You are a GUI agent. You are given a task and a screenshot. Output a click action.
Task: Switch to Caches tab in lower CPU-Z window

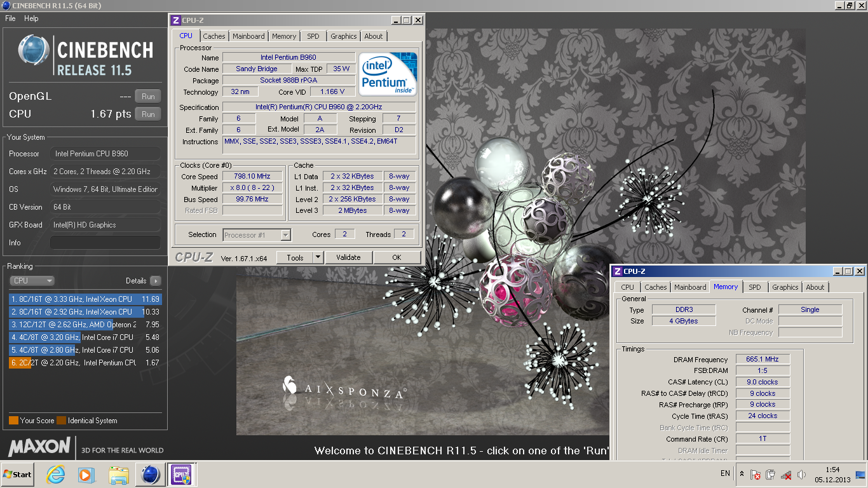[x=656, y=287]
